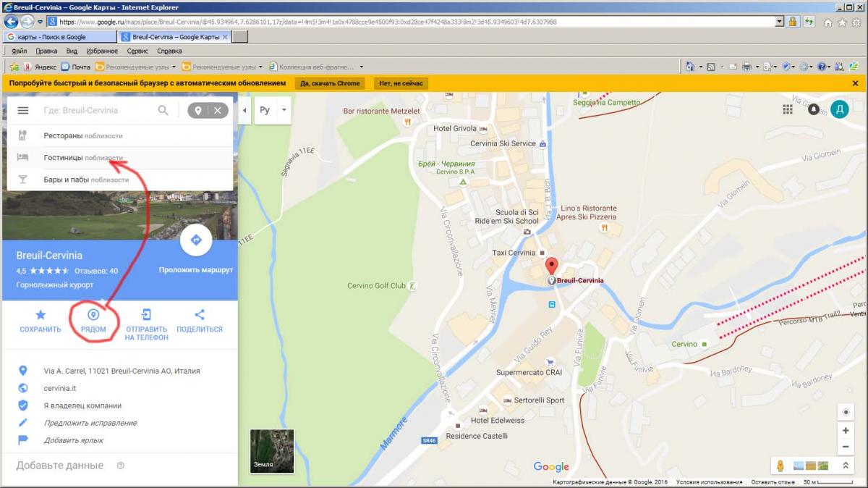Image resolution: width=868 pixels, height=488 pixels.
Task: Open recent pages dropdown arrow
Action: click(40, 22)
